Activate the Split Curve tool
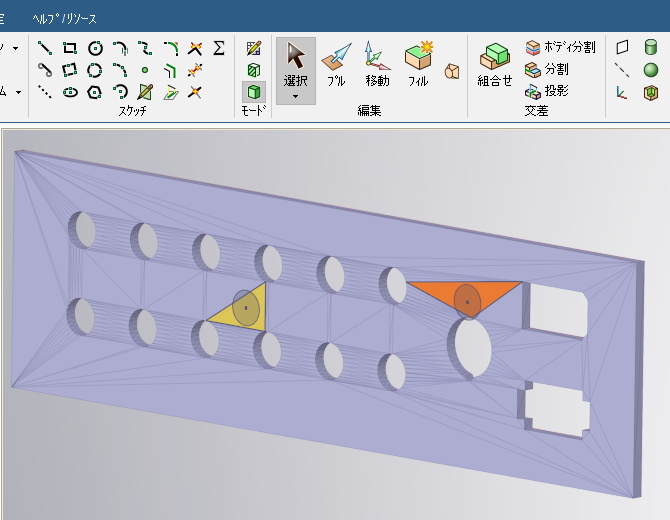Viewport: 670px width, 520px height. pos(195,92)
